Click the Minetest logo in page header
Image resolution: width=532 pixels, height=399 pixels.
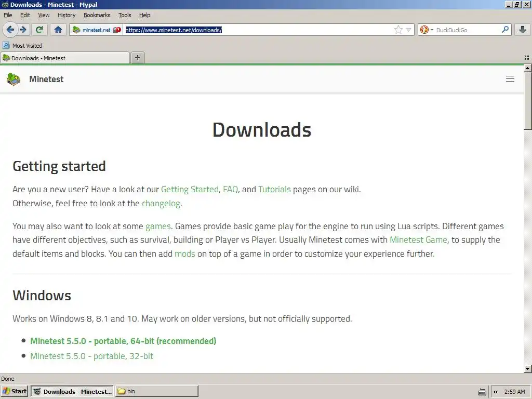pos(14,79)
